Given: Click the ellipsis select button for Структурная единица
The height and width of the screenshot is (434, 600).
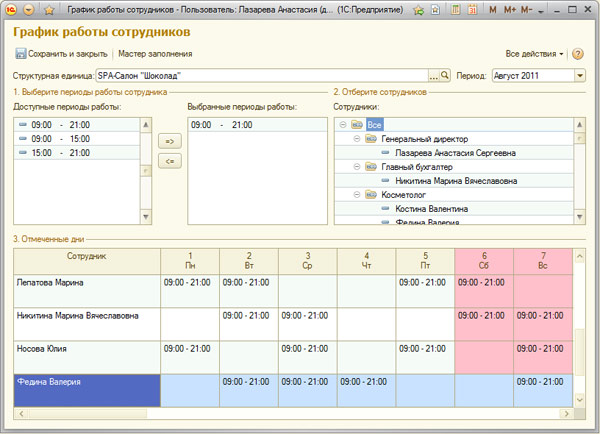Looking at the screenshot, I should [433, 76].
